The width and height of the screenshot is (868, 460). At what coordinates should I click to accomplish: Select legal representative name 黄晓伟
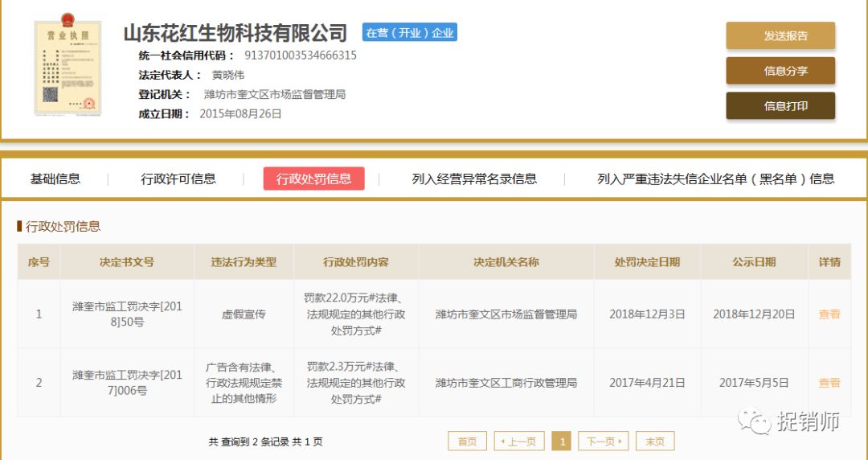(228, 75)
